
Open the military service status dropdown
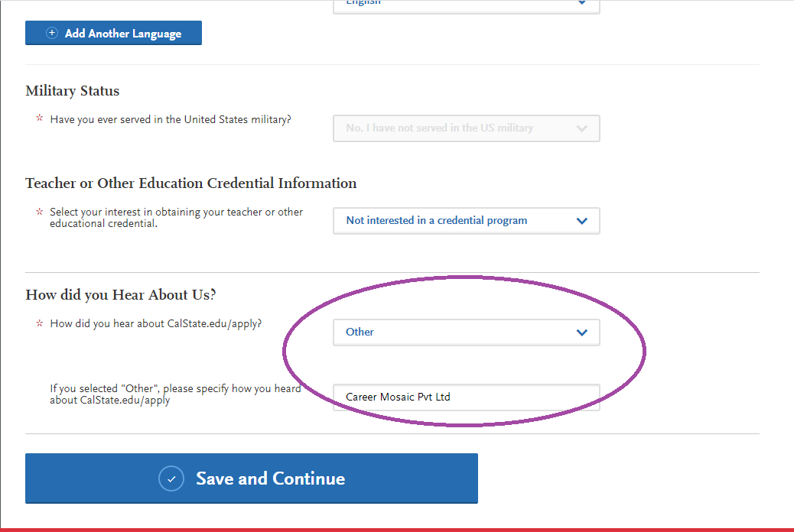(x=467, y=128)
